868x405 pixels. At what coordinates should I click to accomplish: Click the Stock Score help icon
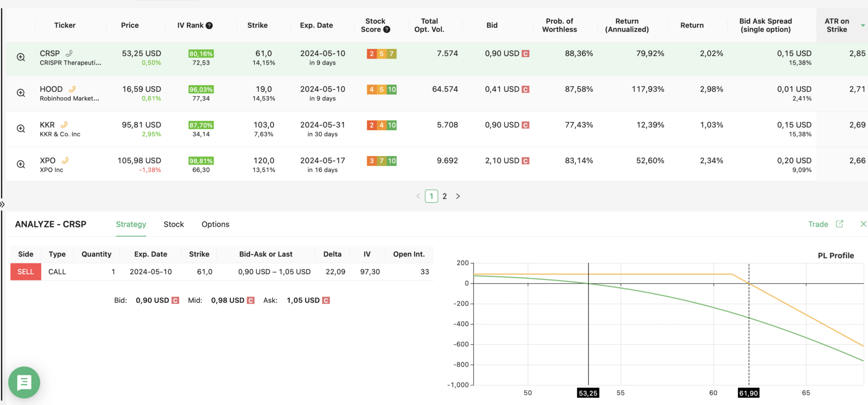tap(387, 30)
